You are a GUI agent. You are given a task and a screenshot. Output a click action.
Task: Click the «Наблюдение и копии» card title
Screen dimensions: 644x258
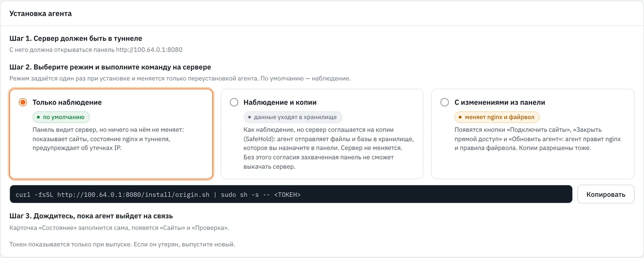(280, 102)
